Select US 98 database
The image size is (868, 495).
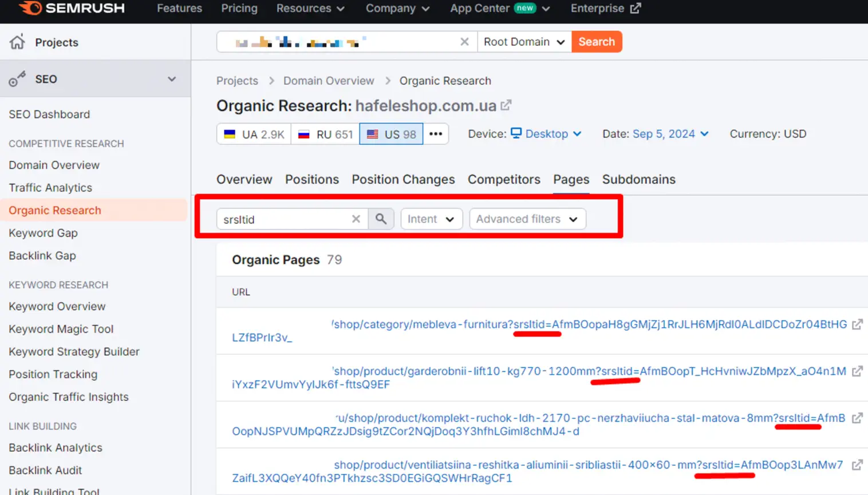(x=391, y=134)
